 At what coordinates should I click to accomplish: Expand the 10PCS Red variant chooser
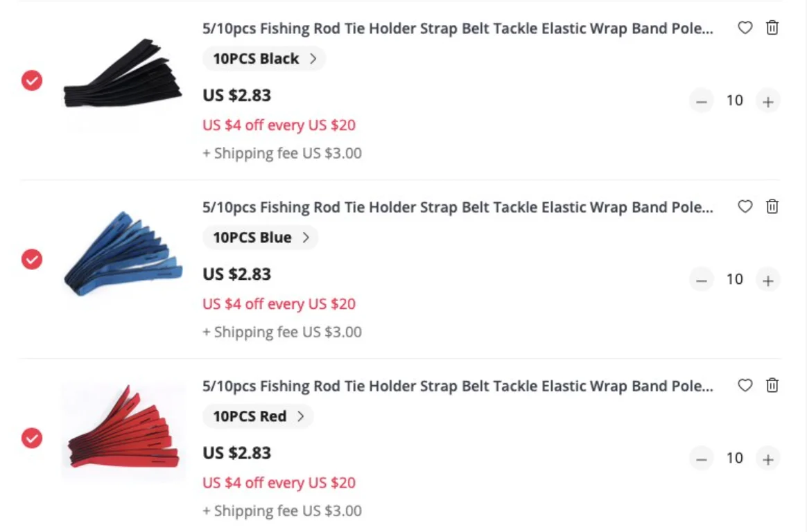[x=258, y=416]
